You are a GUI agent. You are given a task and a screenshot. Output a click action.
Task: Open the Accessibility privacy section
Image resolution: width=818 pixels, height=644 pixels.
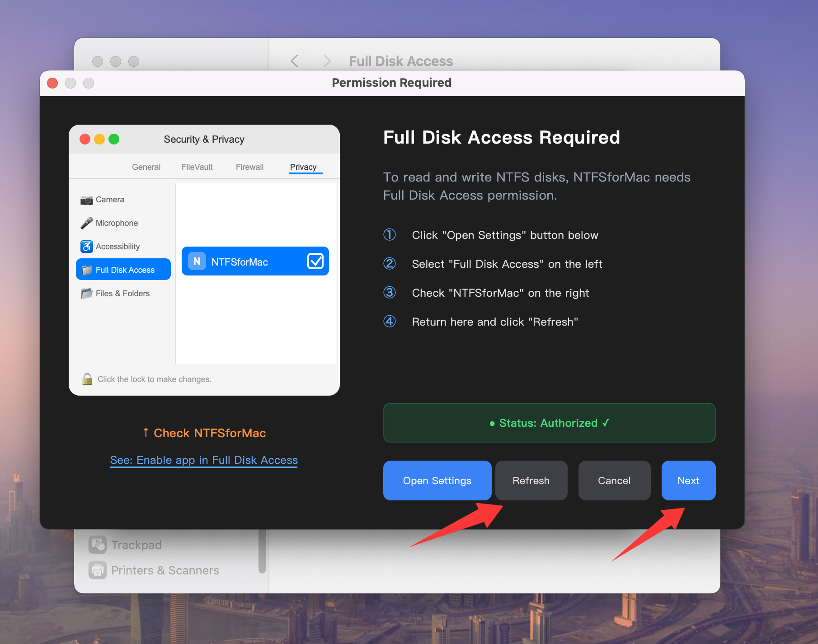117,246
